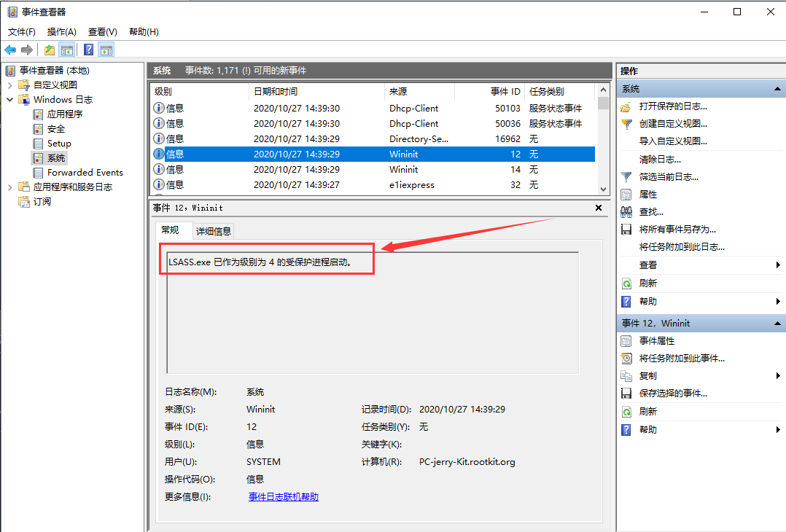
Task: Expand 应用程序和服务日志 tree node
Action: point(10,187)
